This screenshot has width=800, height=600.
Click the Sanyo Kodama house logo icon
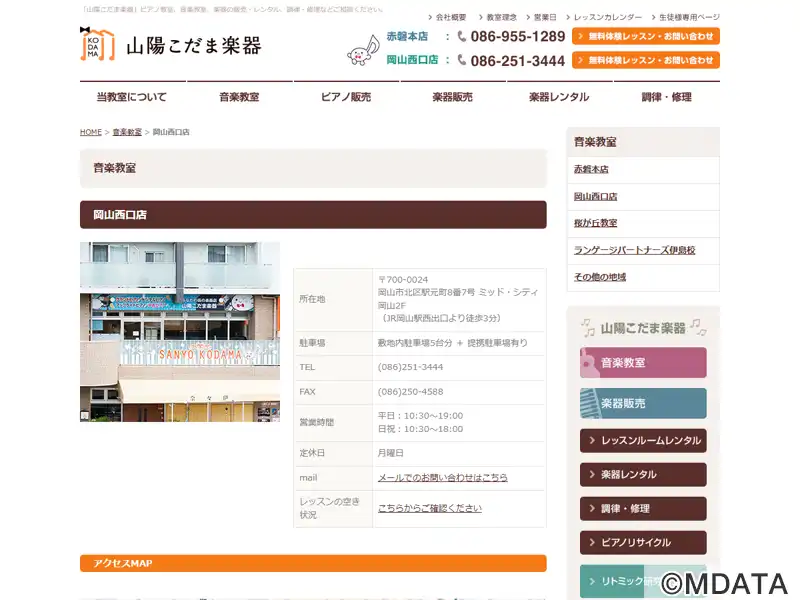tap(97, 44)
